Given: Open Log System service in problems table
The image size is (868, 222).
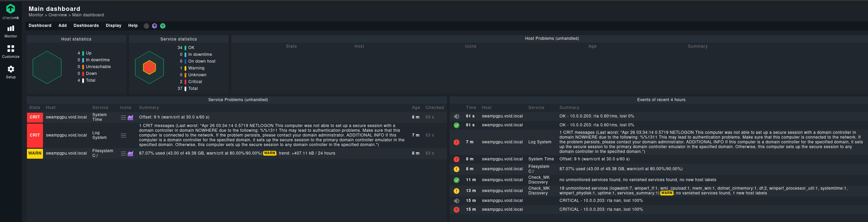Looking at the screenshot, I should tap(100, 135).
